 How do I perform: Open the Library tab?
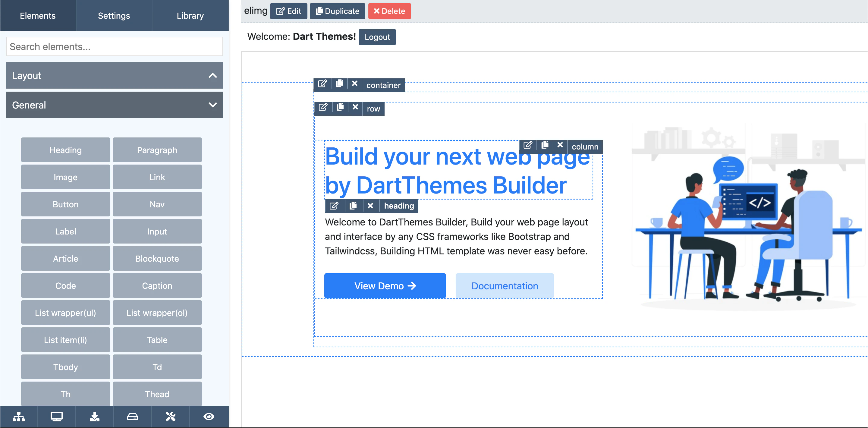click(190, 15)
